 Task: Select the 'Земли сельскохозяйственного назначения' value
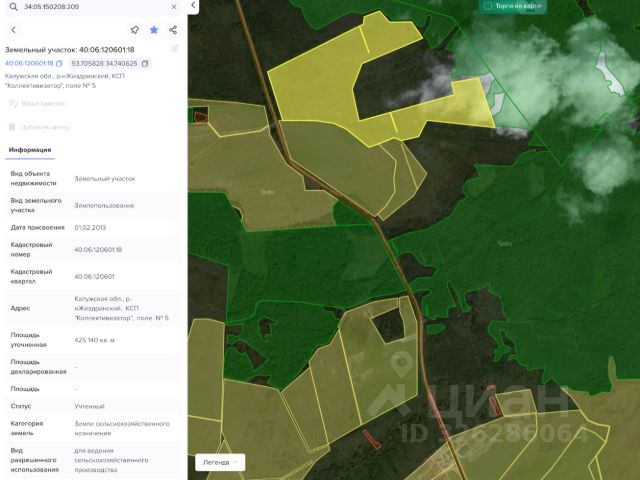pyautogui.click(x=122, y=428)
